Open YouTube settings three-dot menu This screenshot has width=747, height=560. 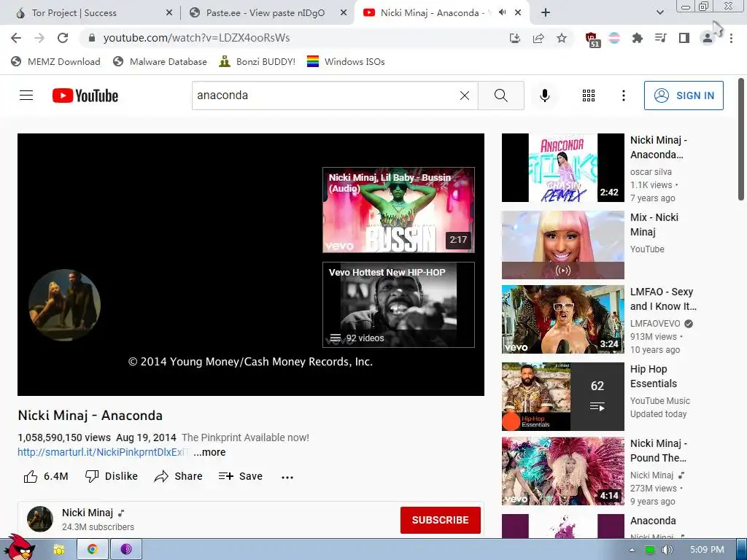(623, 96)
